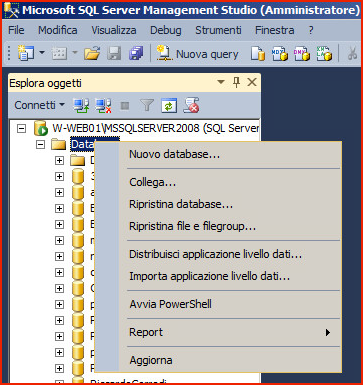Choose Importa applicazione livello dati...
Screen dimensions: 363x385
tap(218, 276)
